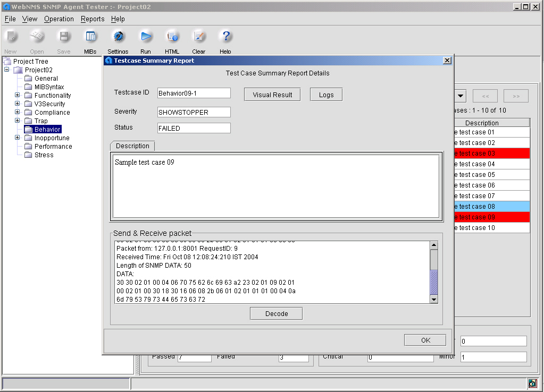The height and width of the screenshot is (392, 544).
Task: Select the test case 05 row
Action: pos(492,175)
